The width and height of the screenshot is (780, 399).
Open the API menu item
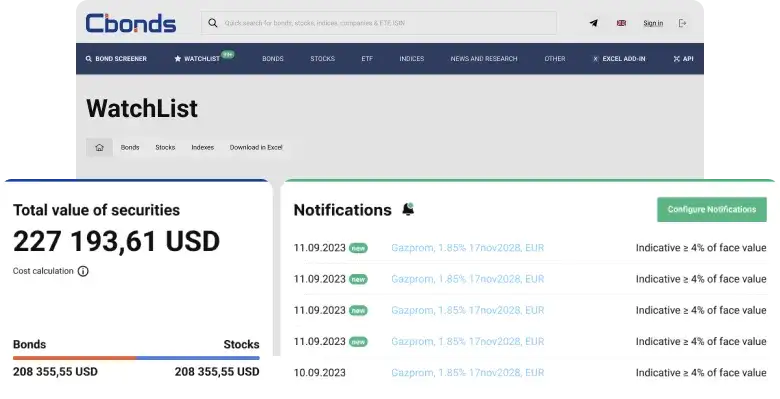pos(683,59)
